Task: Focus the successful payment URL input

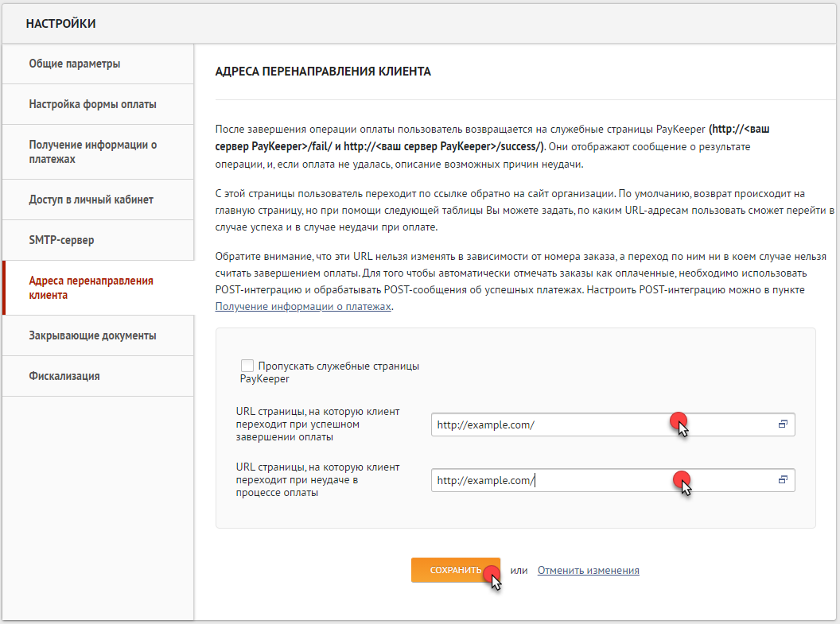Action: point(557,424)
